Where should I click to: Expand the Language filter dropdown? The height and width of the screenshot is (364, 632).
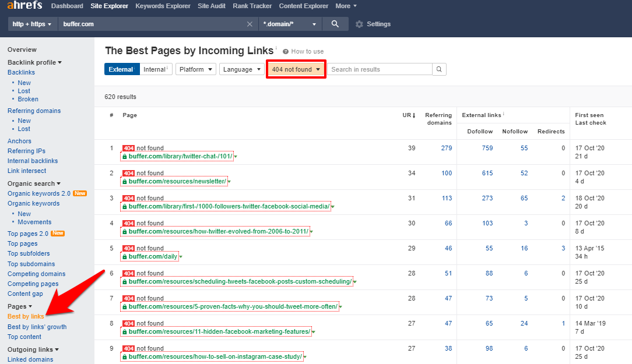[241, 69]
